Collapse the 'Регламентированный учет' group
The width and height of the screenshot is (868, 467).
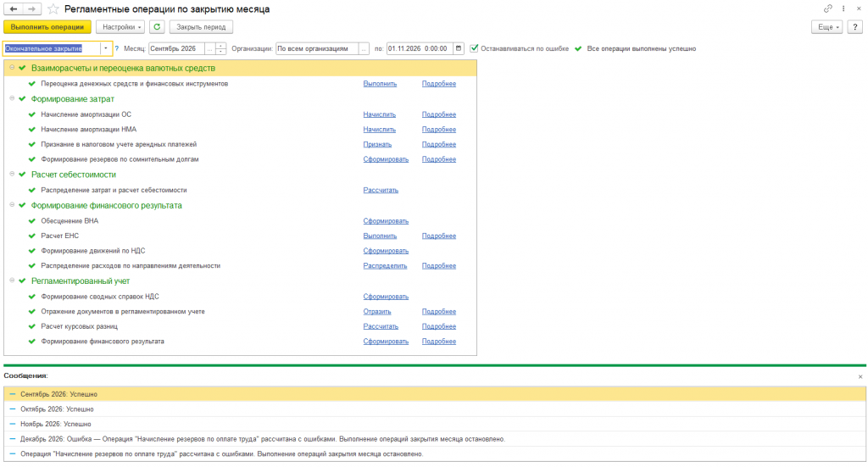12,281
